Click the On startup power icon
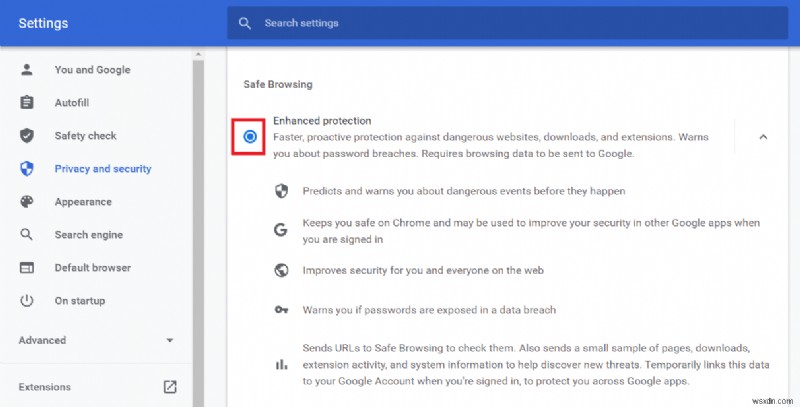Image resolution: width=800 pixels, height=407 pixels. click(27, 301)
